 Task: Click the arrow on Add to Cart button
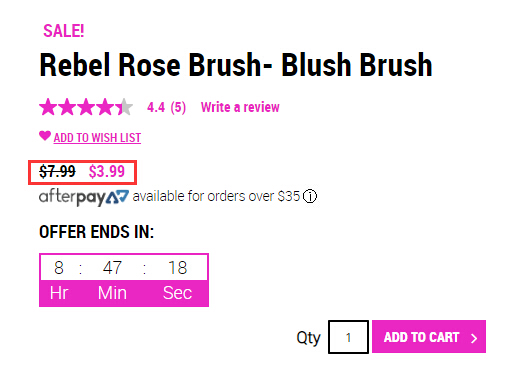pos(474,338)
